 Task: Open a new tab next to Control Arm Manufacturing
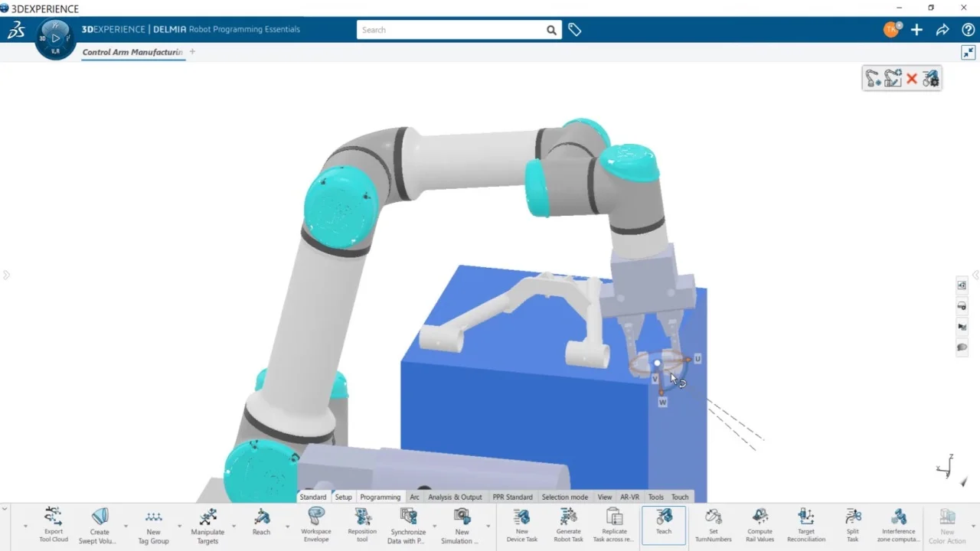tap(192, 51)
